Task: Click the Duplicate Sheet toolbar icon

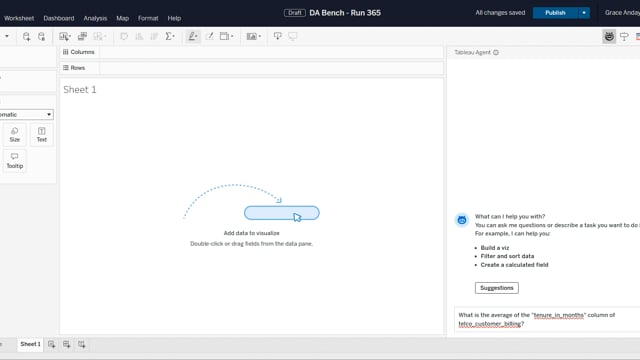Action: pyautogui.click(x=82, y=37)
